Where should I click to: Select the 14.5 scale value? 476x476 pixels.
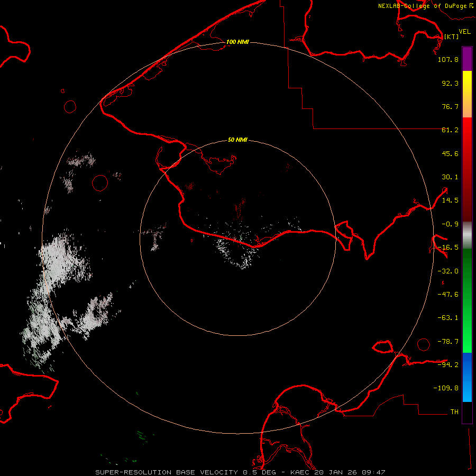450,200
